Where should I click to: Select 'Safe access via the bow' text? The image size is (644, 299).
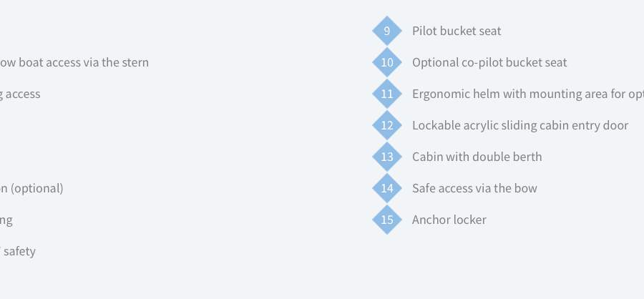pyautogui.click(x=474, y=188)
